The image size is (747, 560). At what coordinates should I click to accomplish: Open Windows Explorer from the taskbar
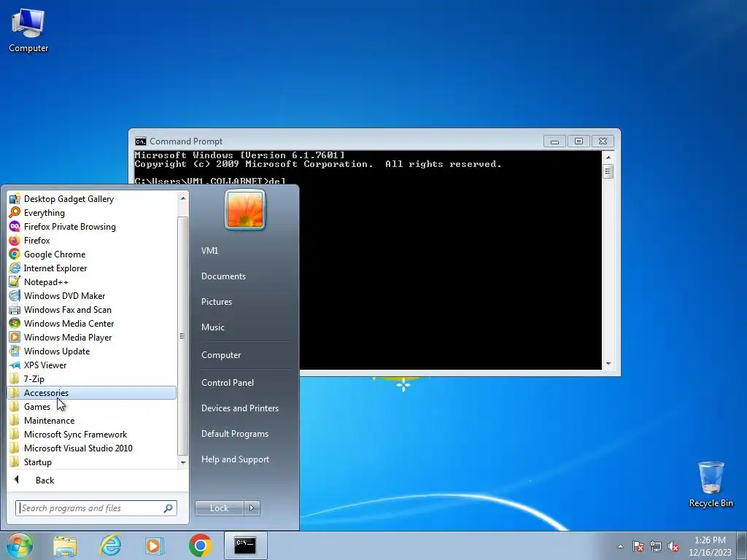point(65,545)
